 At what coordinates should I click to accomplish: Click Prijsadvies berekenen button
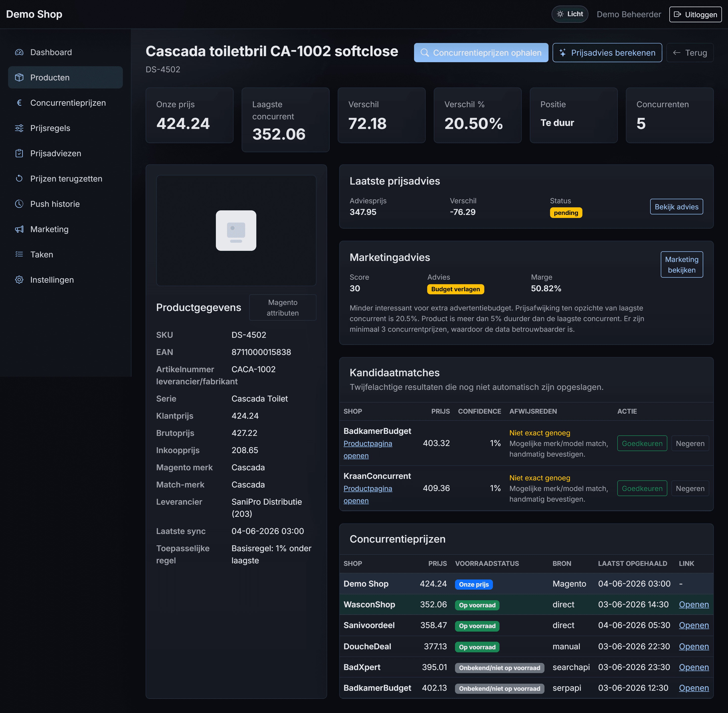(607, 53)
